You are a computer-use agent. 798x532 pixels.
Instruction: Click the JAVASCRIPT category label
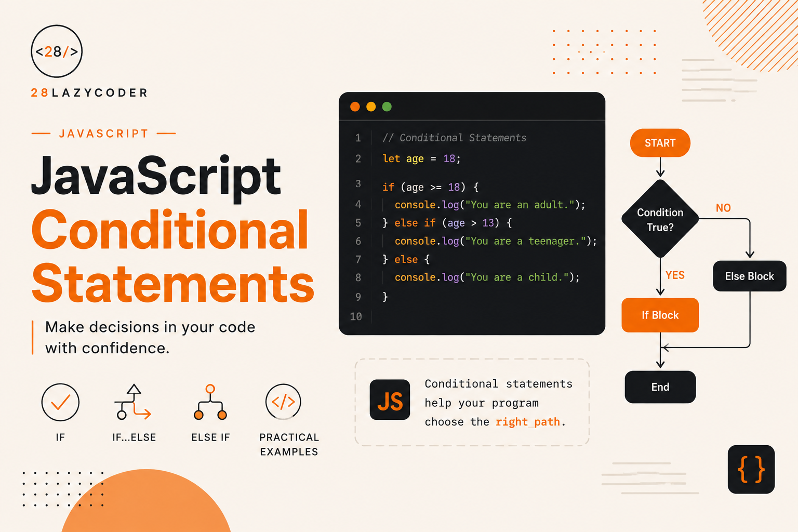pos(104,134)
